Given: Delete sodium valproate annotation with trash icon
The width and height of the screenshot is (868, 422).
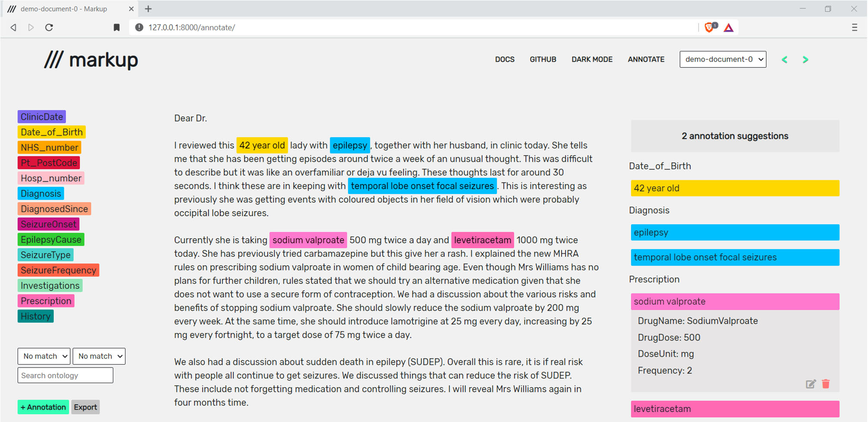Looking at the screenshot, I should pos(826,384).
